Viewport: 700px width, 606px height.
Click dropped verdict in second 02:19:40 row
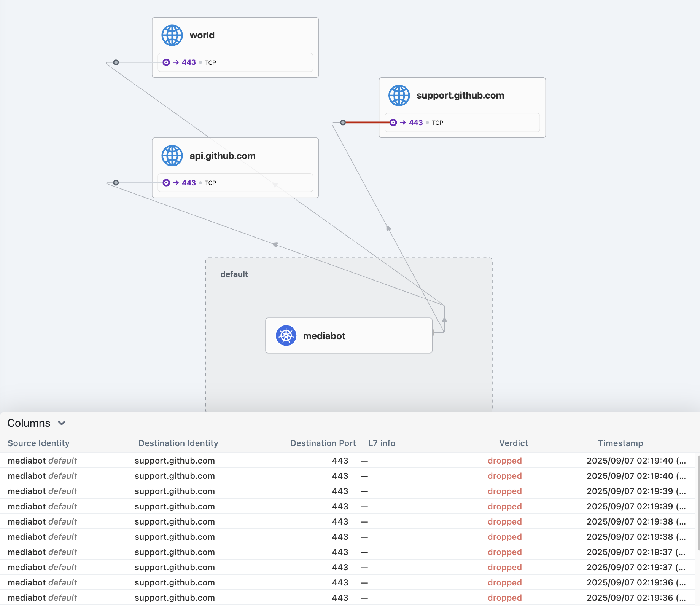point(505,476)
